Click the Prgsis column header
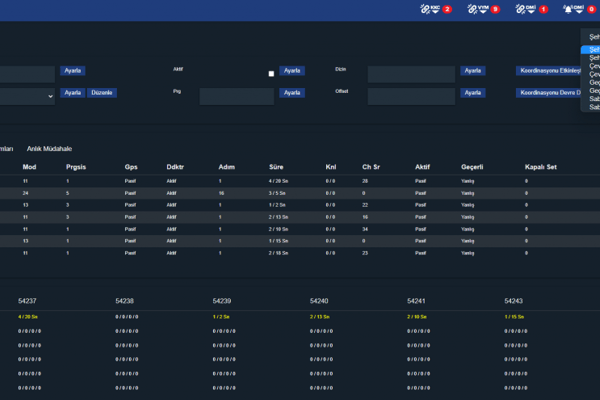This screenshot has width=600, height=400. [76, 167]
